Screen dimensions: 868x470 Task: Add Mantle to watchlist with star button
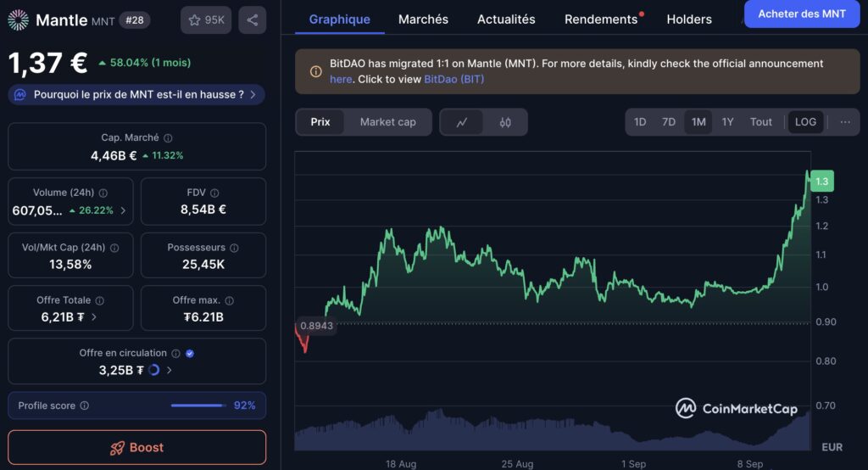tap(206, 20)
